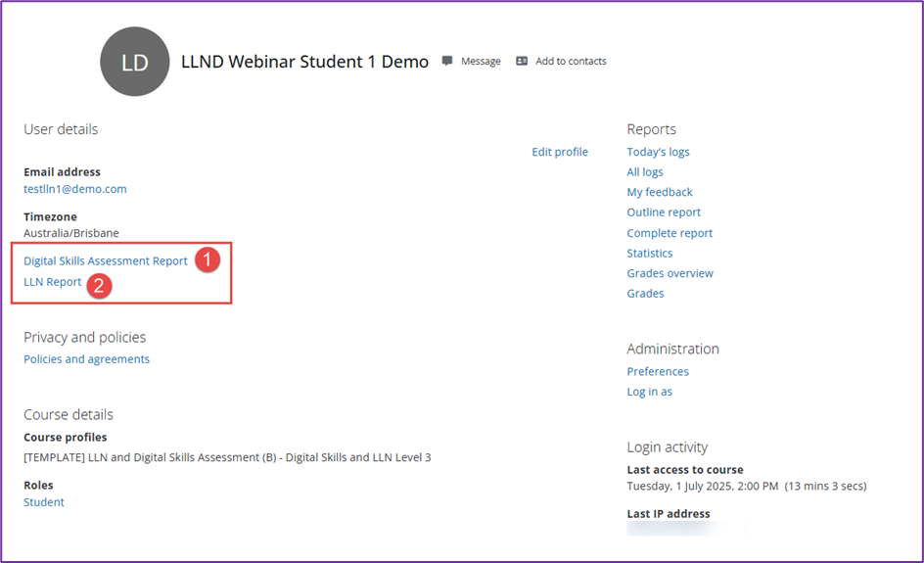
Task: Open the Complete report link
Action: [x=670, y=233]
